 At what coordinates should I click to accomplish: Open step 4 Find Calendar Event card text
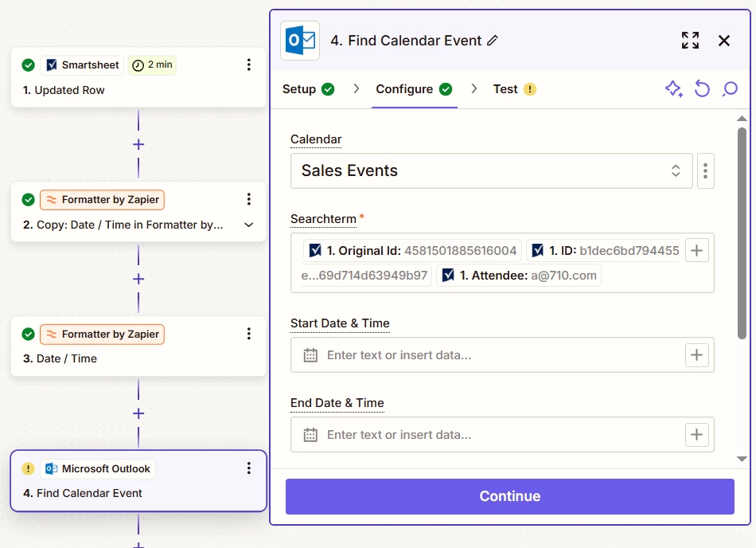[83, 493]
